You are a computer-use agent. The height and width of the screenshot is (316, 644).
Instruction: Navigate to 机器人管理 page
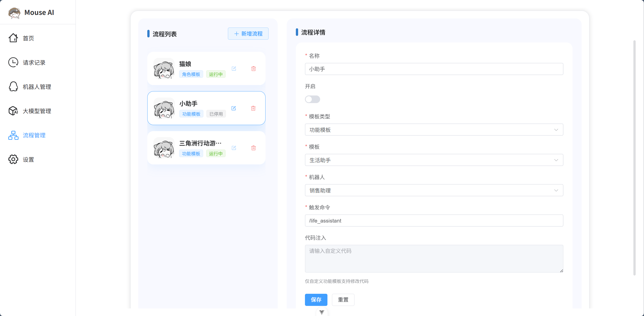pyautogui.click(x=37, y=87)
